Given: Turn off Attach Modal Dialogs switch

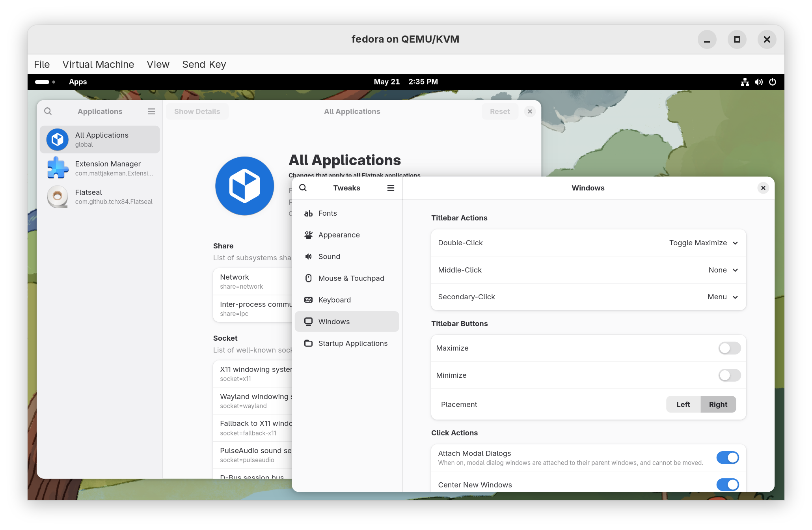Looking at the screenshot, I should pos(728,457).
